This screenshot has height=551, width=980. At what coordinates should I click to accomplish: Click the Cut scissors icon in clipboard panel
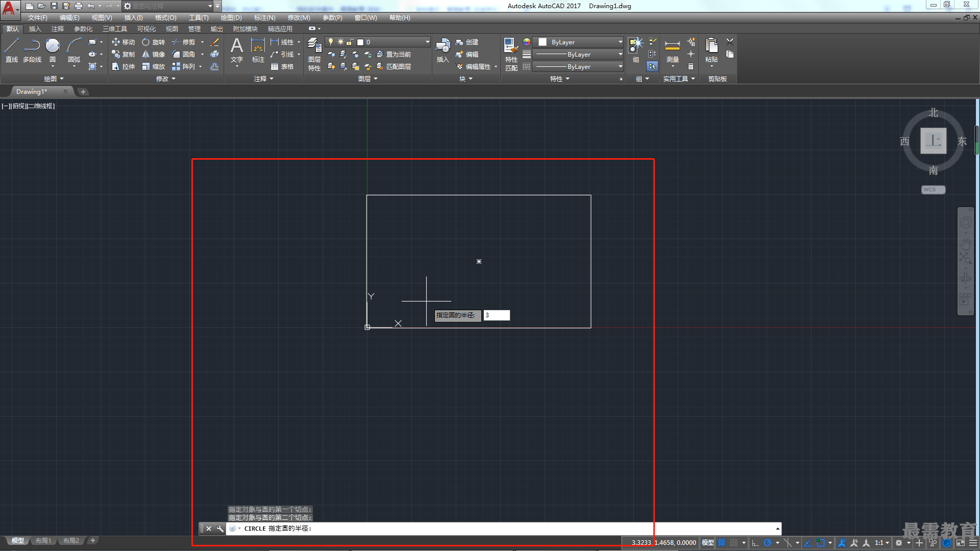coord(730,42)
